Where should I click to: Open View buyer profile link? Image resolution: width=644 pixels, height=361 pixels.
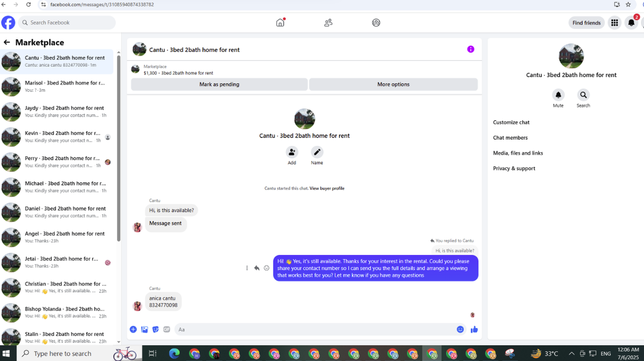(x=327, y=188)
